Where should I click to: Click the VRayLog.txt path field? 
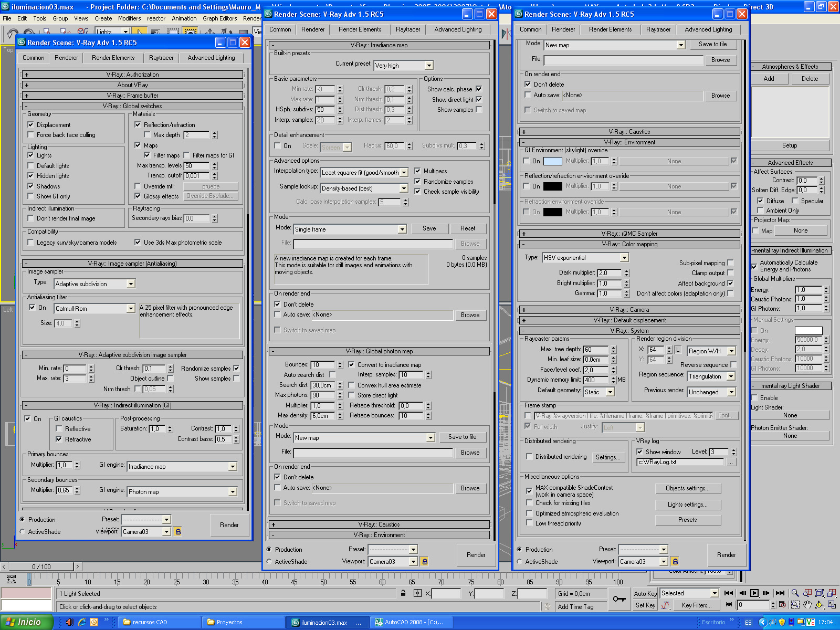point(680,462)
